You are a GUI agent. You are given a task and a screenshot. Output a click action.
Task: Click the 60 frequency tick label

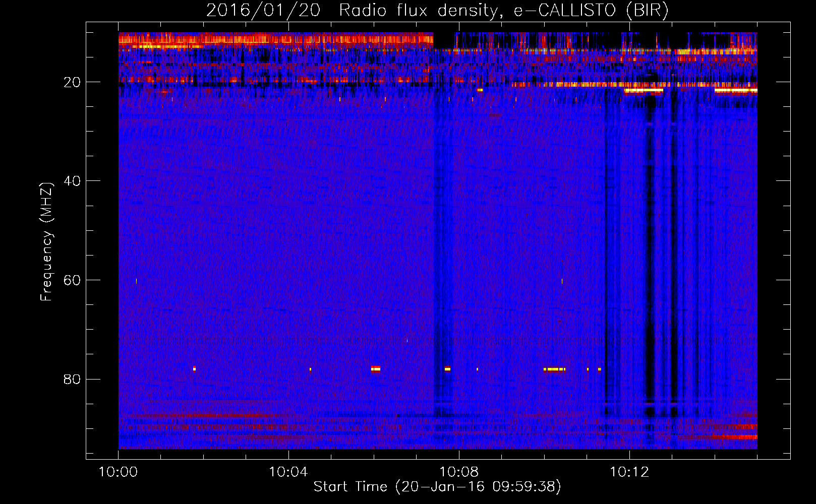tap(73, 280)
